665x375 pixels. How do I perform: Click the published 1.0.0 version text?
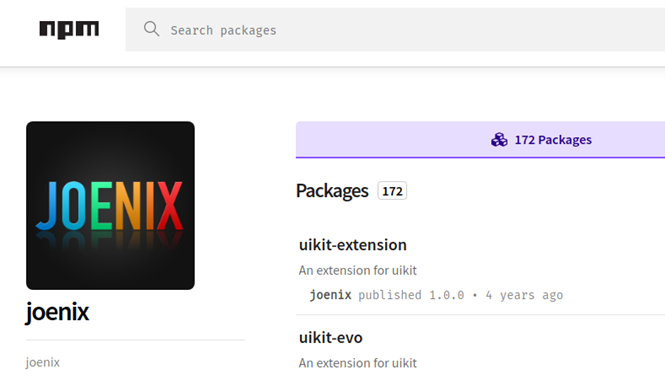tap(411, 295)
